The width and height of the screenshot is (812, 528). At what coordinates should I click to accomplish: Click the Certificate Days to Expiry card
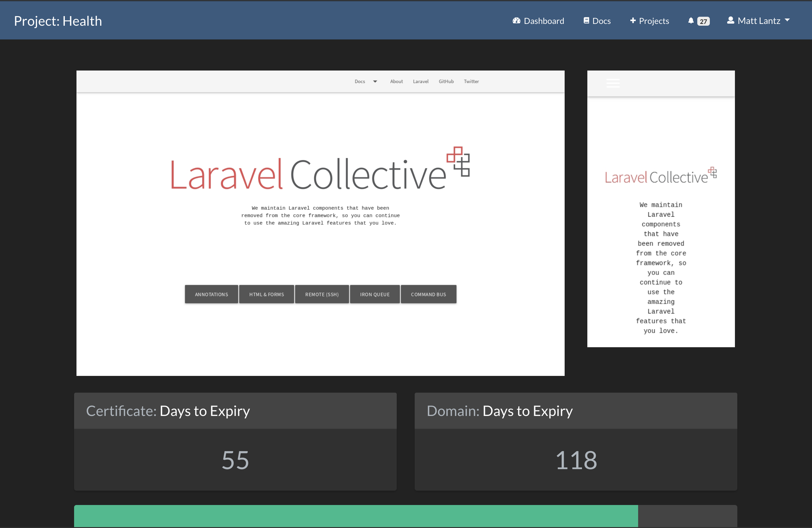tap(235, 441)
